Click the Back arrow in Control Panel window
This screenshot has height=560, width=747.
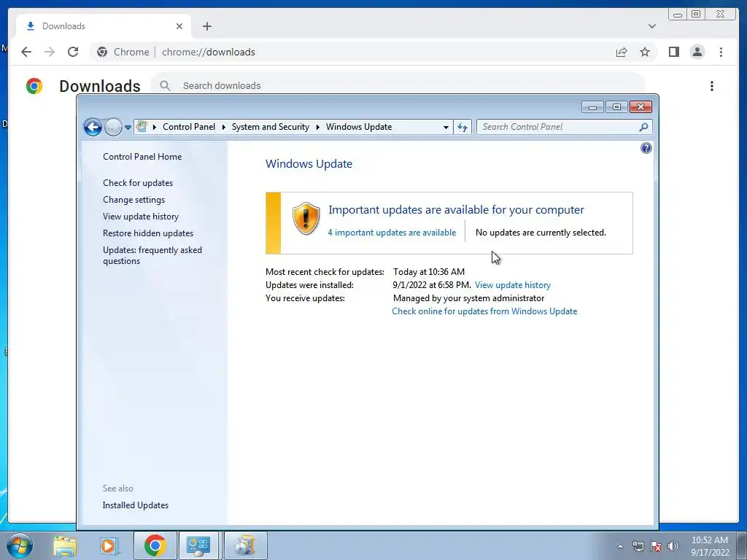pyautogui.click(x=93, y=127)
